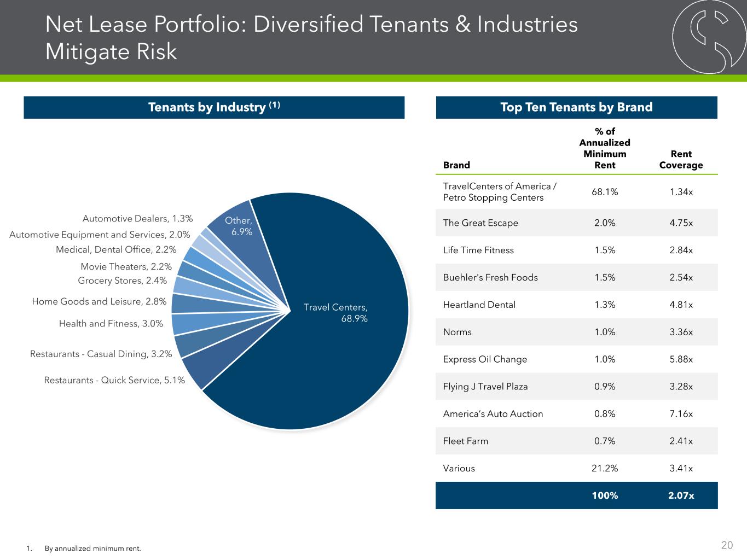The height and width of the screenshot is (560, 747).
Task: Click the page number 20
Action: click(727, 545)
